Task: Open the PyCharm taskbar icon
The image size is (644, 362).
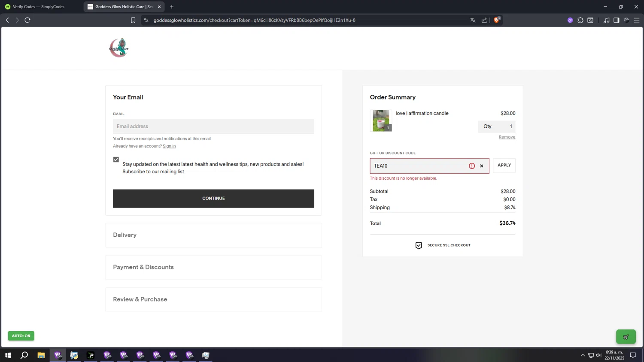Action: click(x=91, y=355)
